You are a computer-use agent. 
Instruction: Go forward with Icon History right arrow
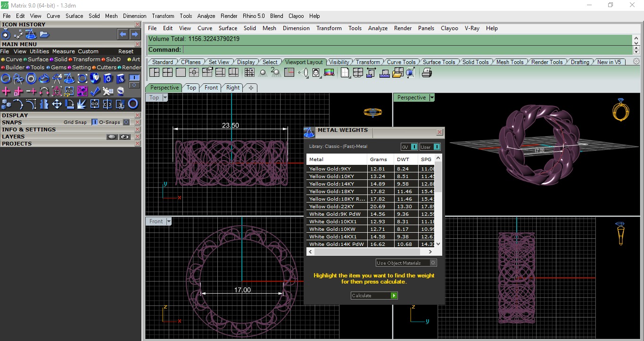(135, 34)
